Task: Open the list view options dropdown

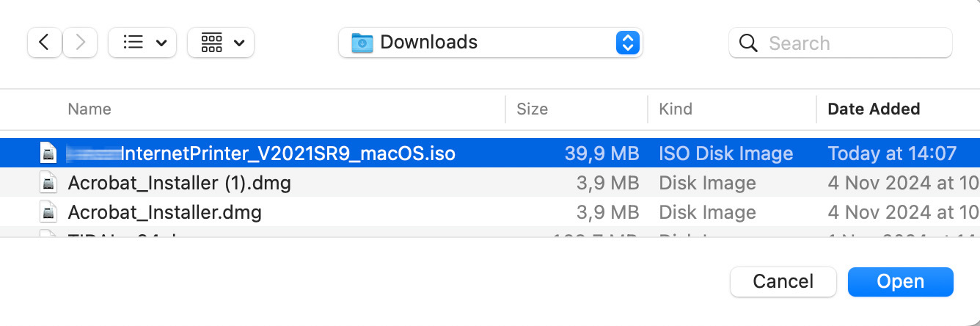Action: click(x=144, y=43)
